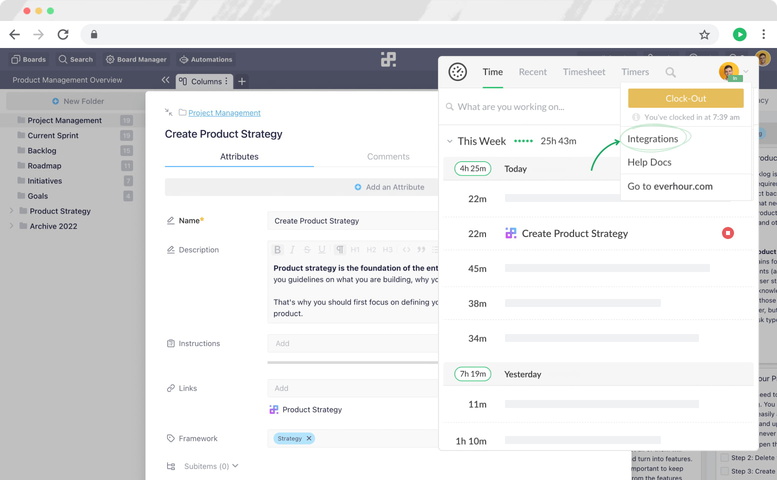Open Automations in the top toolbar
The width and height of the screenshot is (777, 480).
coord(206,59)
